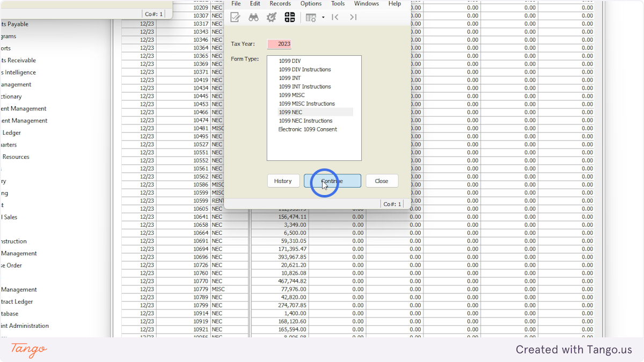Open the binoculars find tool
644x362 pixels.
253,17
